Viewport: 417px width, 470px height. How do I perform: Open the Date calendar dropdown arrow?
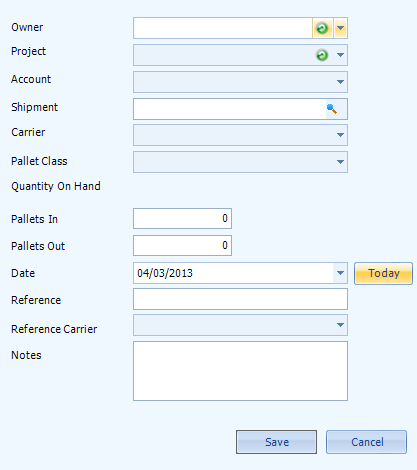coord(340,273)
